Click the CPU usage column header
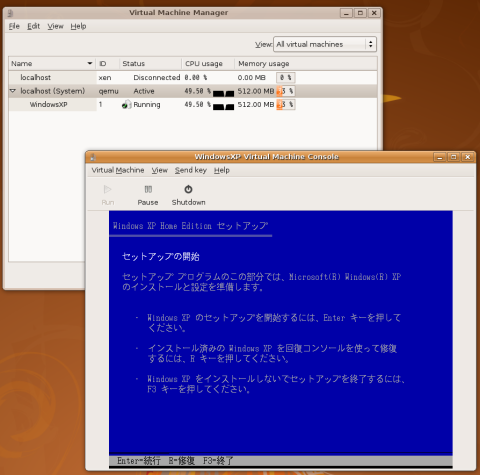 tap(208, 63)
